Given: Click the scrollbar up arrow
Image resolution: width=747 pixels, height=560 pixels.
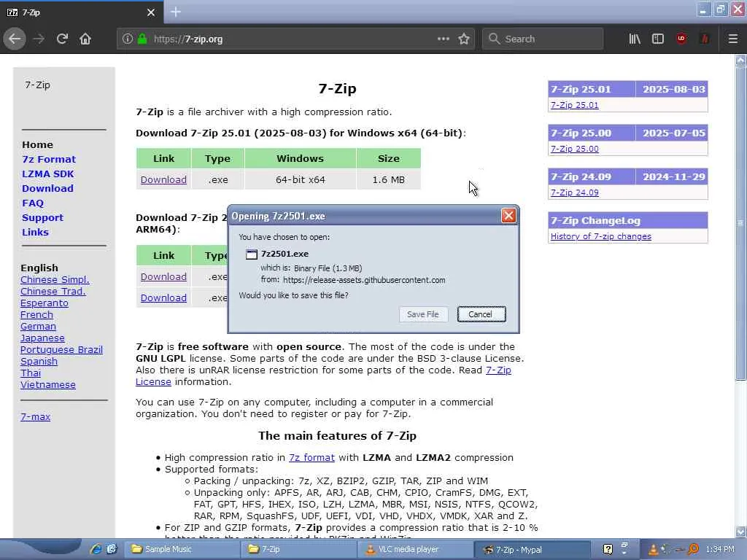Looking at the screenshot, I should tap(740, 60).
